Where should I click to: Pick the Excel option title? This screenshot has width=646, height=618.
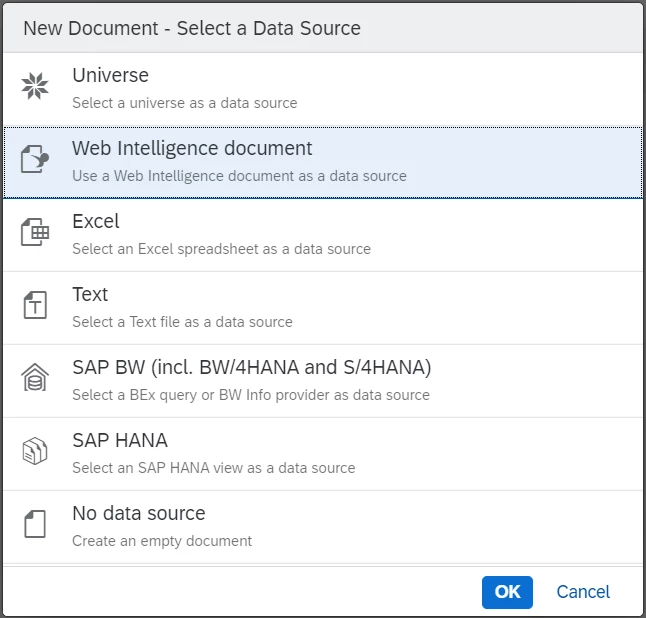pyautogui.click(x=96, y=221)
